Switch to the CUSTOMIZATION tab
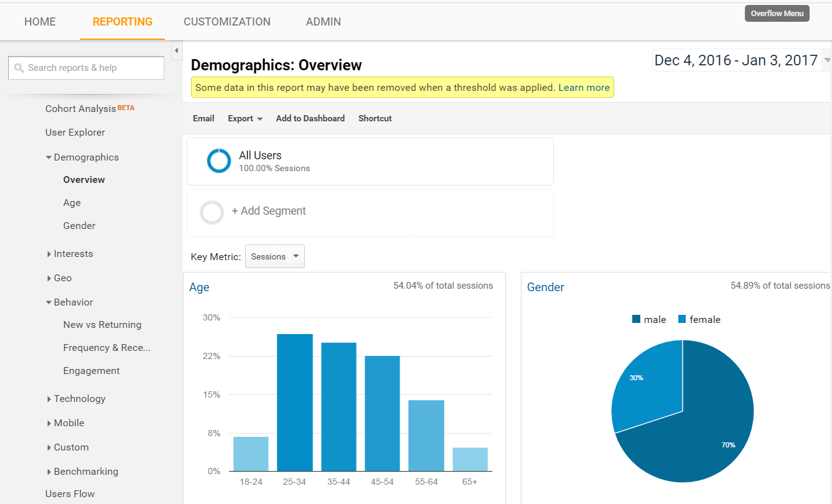Viewport: 832px width, 504px height. (227, 22)
